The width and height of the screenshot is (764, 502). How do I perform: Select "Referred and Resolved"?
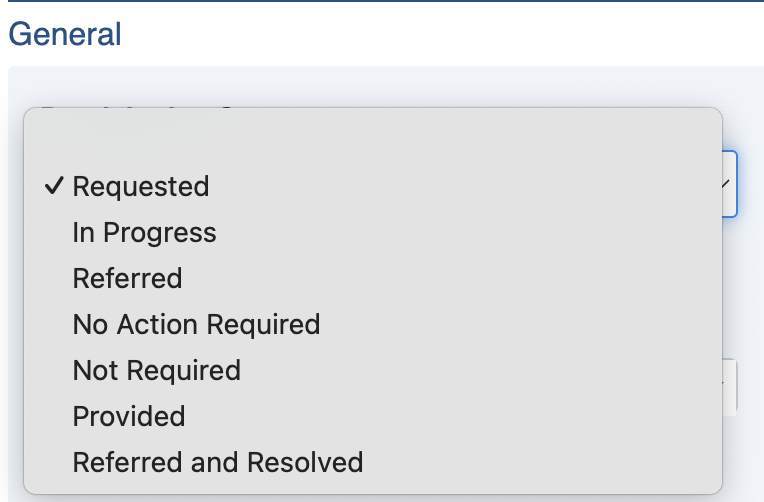(217, 462)
